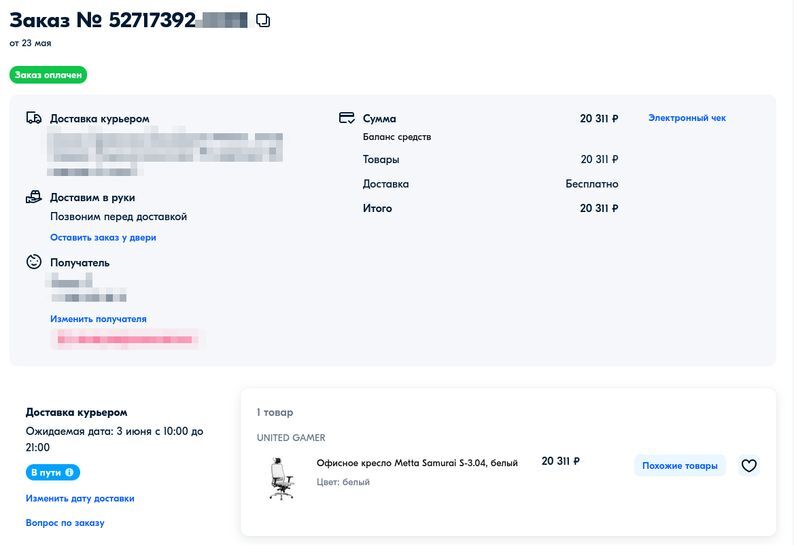The image size is (794, 545).
Task: Click the hand-delivery box icon
Action: pos(34,197)
